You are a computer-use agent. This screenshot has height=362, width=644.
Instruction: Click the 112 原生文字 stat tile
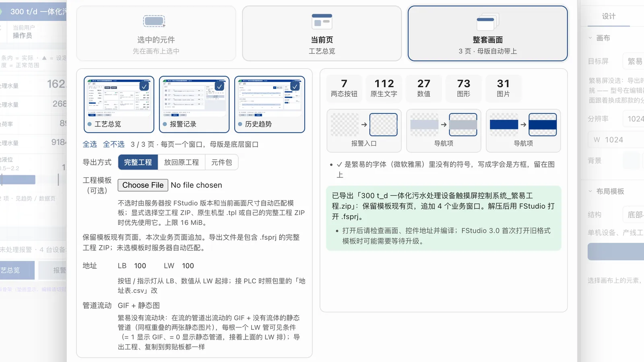pyautogui.click(x=384, y=88)
